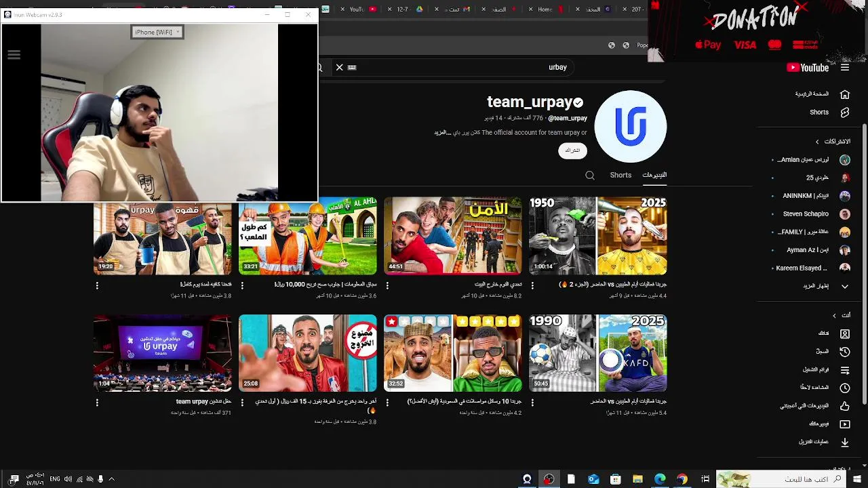
Task: Open Task View from taskbar
Action: pos(705,479)
